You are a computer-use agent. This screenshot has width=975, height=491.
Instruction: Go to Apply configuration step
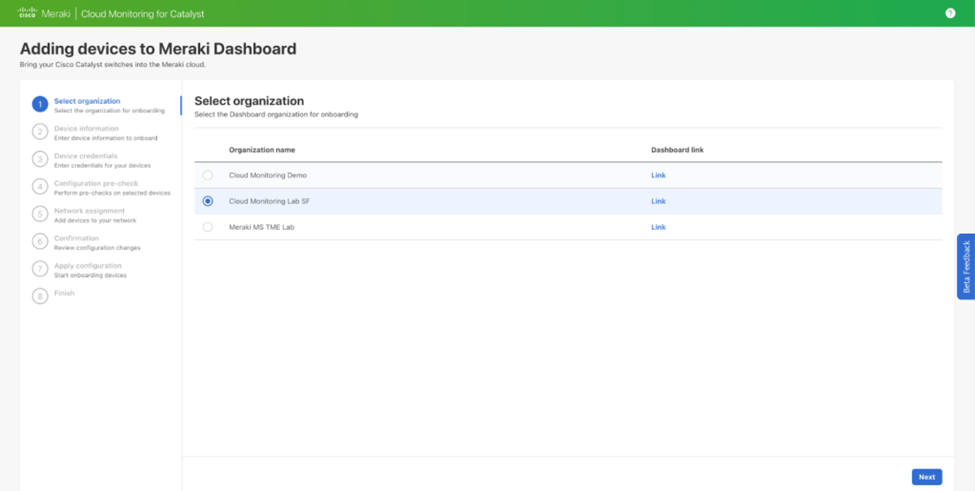[x=88, y=265]
